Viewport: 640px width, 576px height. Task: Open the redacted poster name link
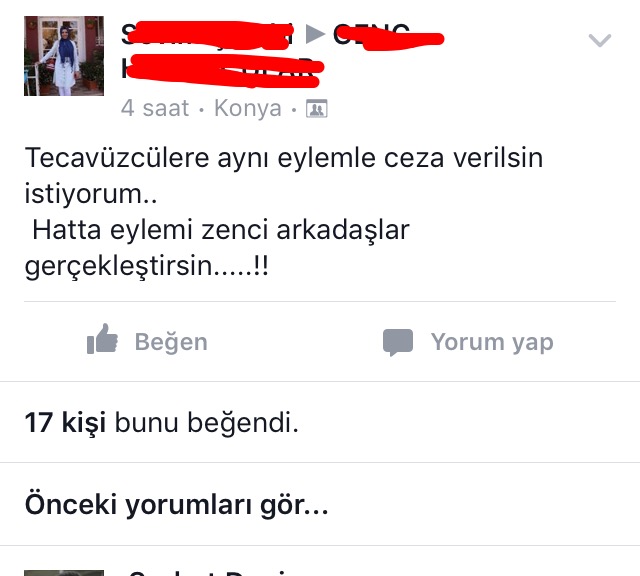point(207,35)
